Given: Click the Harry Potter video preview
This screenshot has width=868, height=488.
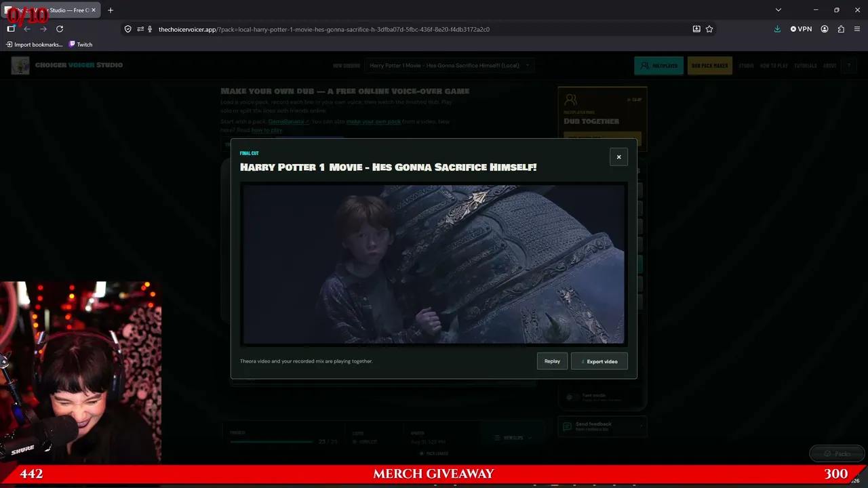Looking at the screenshot, I should tap(433, 264).
